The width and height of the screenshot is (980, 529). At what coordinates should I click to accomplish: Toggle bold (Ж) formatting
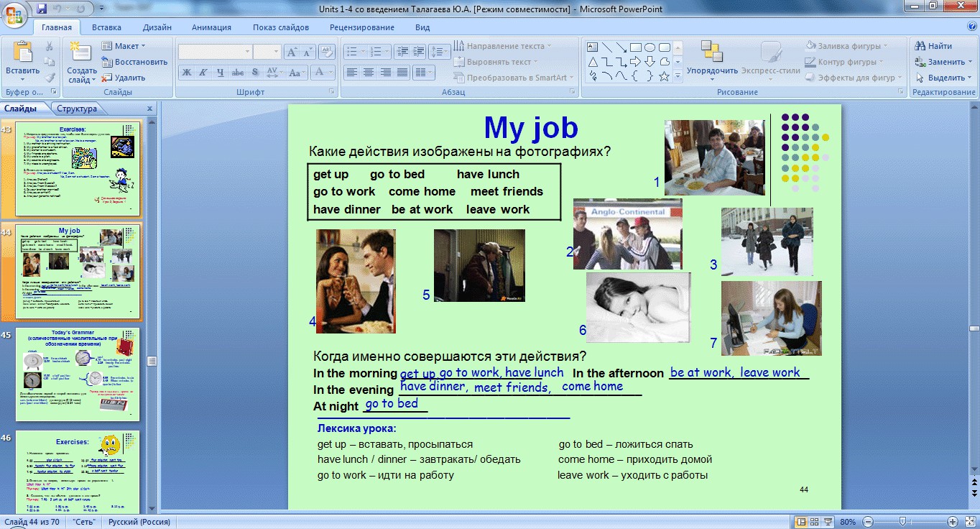click(x=187, y=73)
